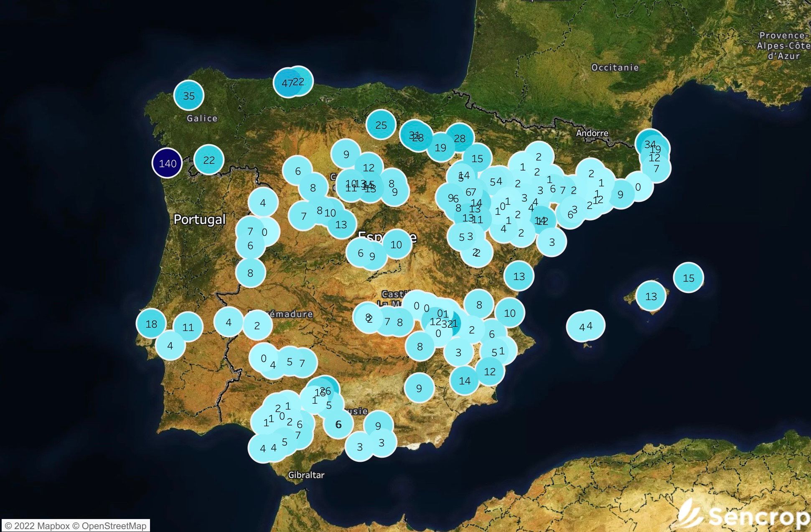Select the 15 marker on Menorca
Image resolution: width=811 pixels, height=532 pixels.
coord(688,278)
